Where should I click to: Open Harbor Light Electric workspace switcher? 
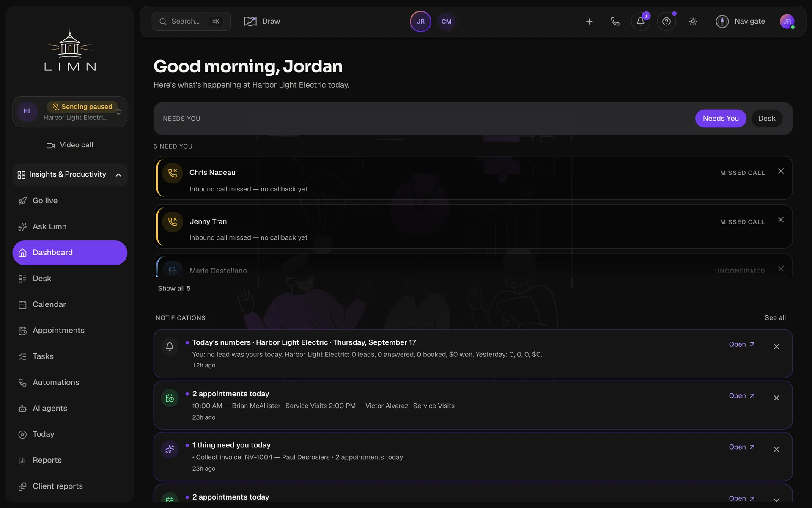pyautogui.click(x=70, y=112)
